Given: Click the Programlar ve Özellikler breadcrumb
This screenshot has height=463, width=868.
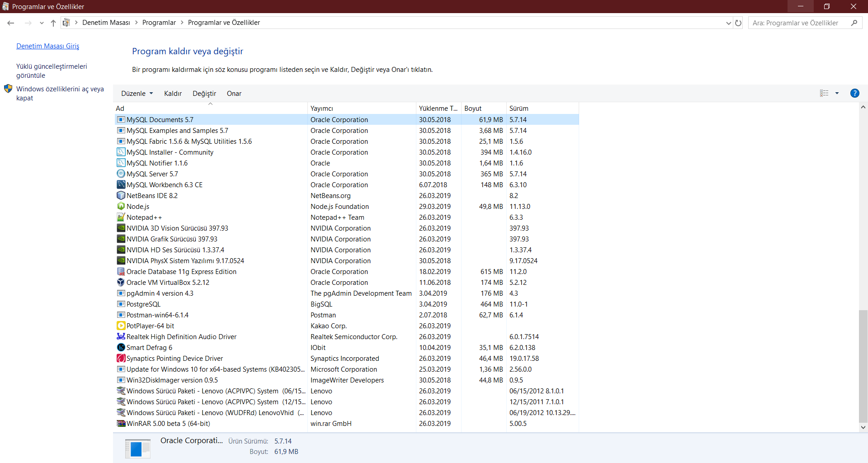Looking at the screenshot, I should 224,23.
